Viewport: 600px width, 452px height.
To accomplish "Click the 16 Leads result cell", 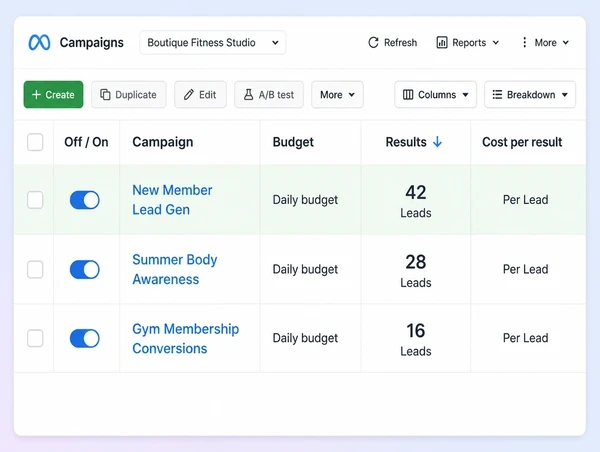I will (x=416, y=339).
